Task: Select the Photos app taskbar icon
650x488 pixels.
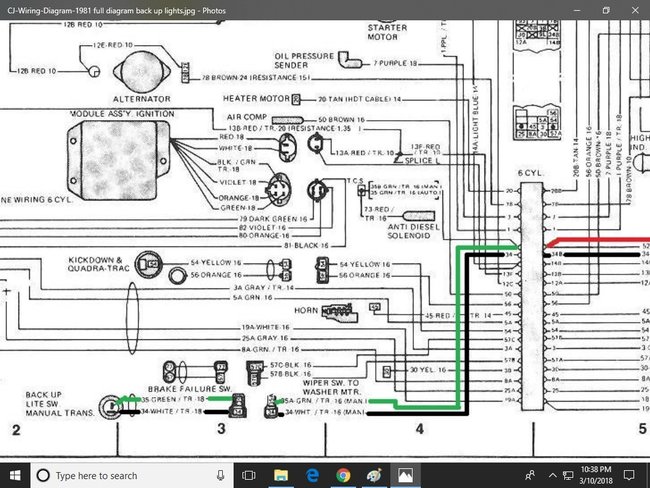Action: tap(405, 475)
